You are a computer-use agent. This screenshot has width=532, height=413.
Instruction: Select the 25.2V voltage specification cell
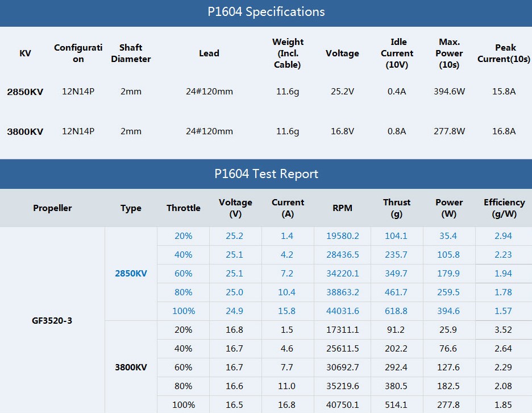342,92
